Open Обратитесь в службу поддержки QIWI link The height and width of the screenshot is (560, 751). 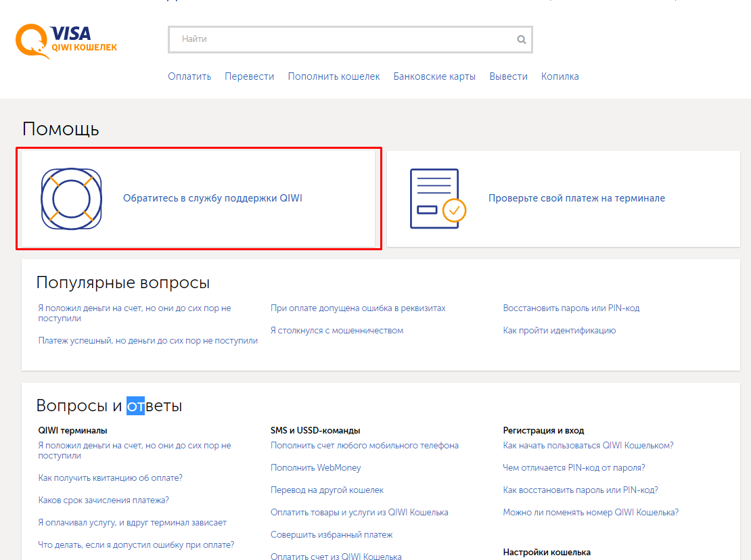pos(212,198)
